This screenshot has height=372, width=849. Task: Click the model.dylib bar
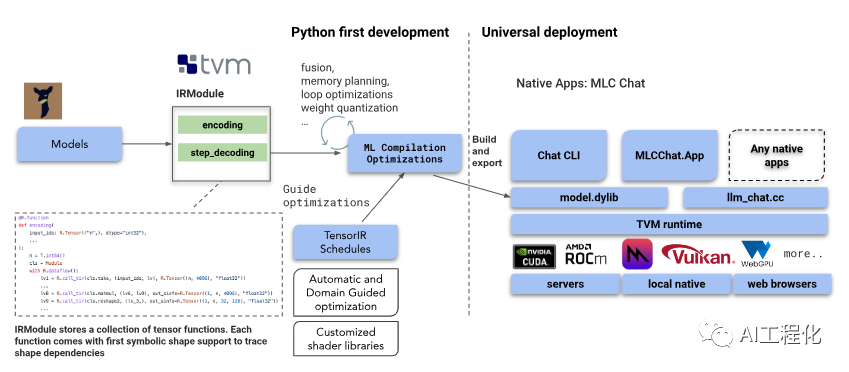click(x=589, y=198)
